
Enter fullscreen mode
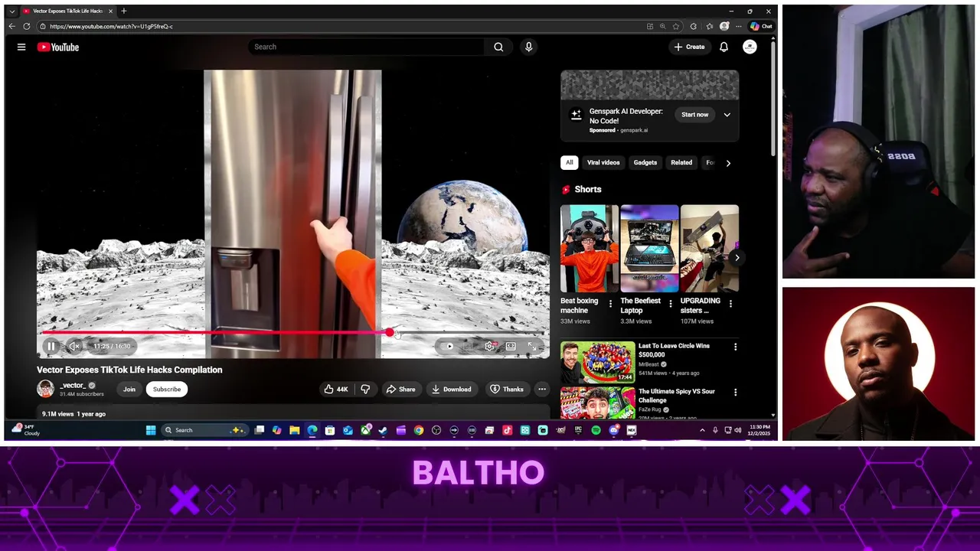[532, 346]
